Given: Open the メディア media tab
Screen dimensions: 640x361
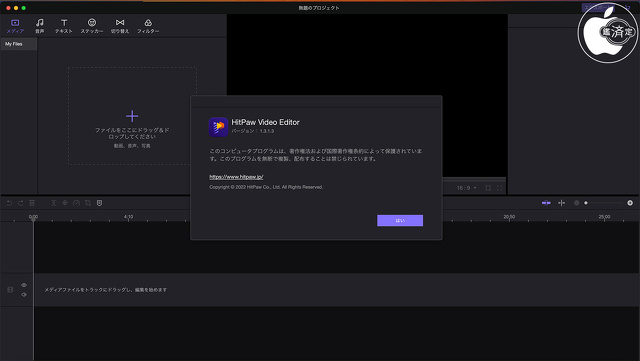Looking at the screenshot, I should tap(15, 26).
